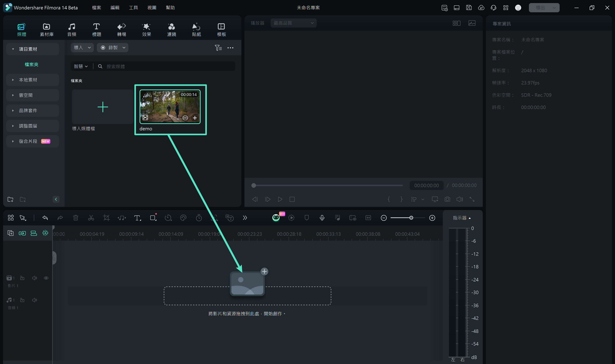
Task: Open the AI copilot BETA icon
Action: tap(276, 218)
